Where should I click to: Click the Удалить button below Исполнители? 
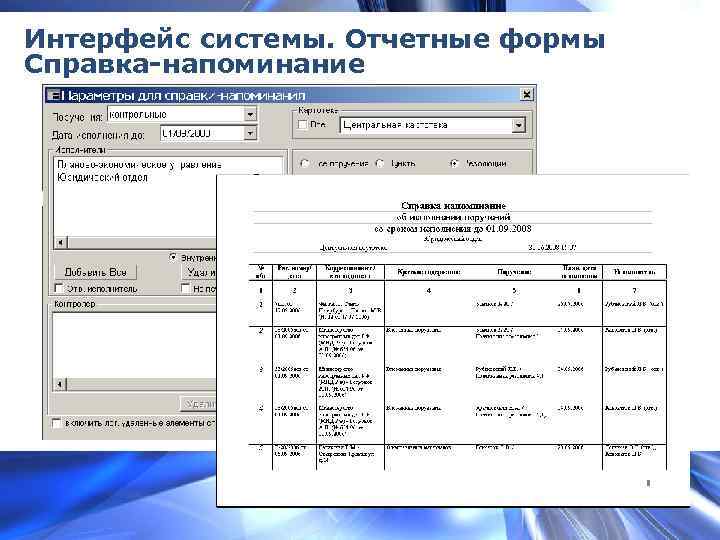199,272
